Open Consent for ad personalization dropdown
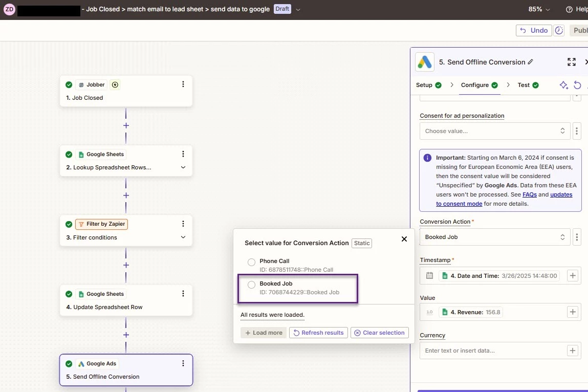The width and height of the screenshot is (588, 392). pos(495,131)
